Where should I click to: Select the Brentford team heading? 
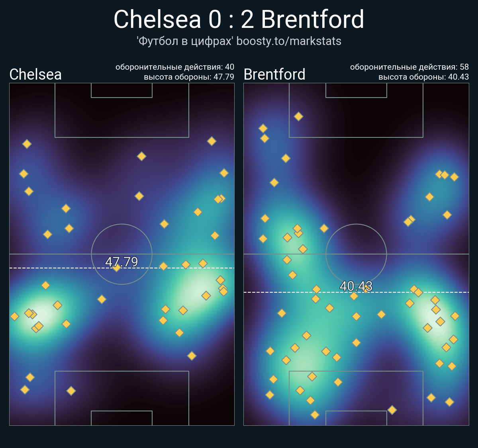point(274,74)
